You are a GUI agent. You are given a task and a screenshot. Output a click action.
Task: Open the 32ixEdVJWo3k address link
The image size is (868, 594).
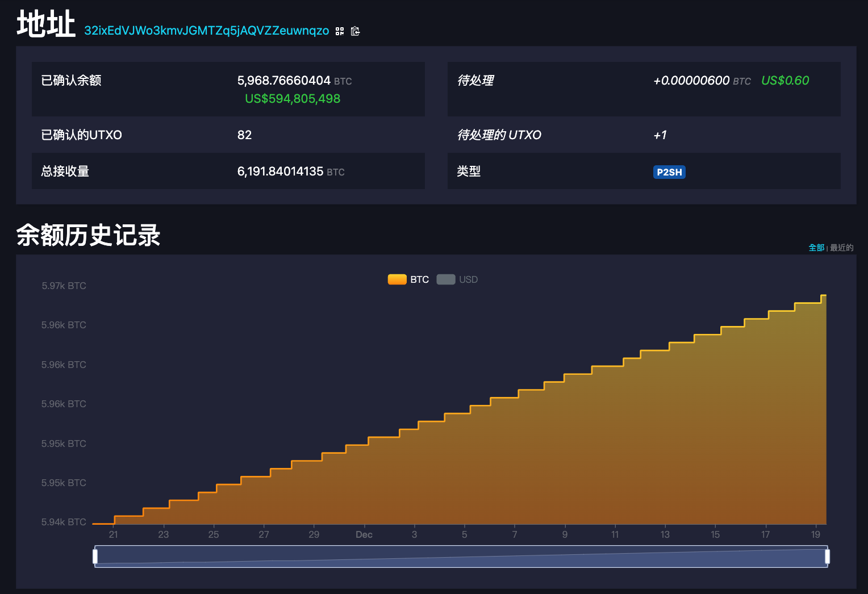click(206, 31)
